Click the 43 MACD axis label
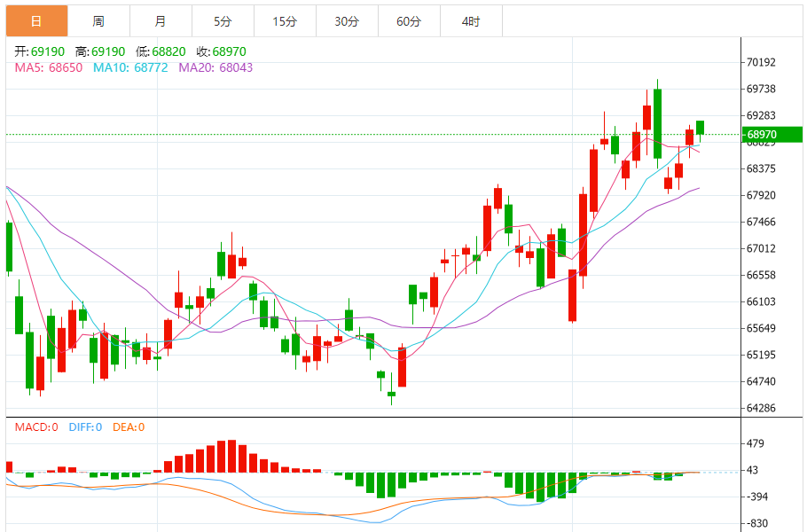Image resolution: width=807 pixels, height=532 pixels. pyautogui.click(x=752, y=470)
